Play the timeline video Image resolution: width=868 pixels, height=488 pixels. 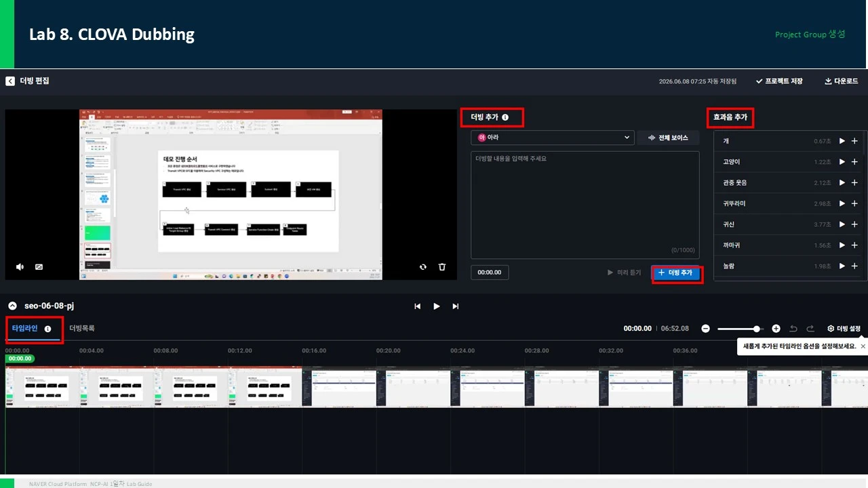tap(437, 306)
